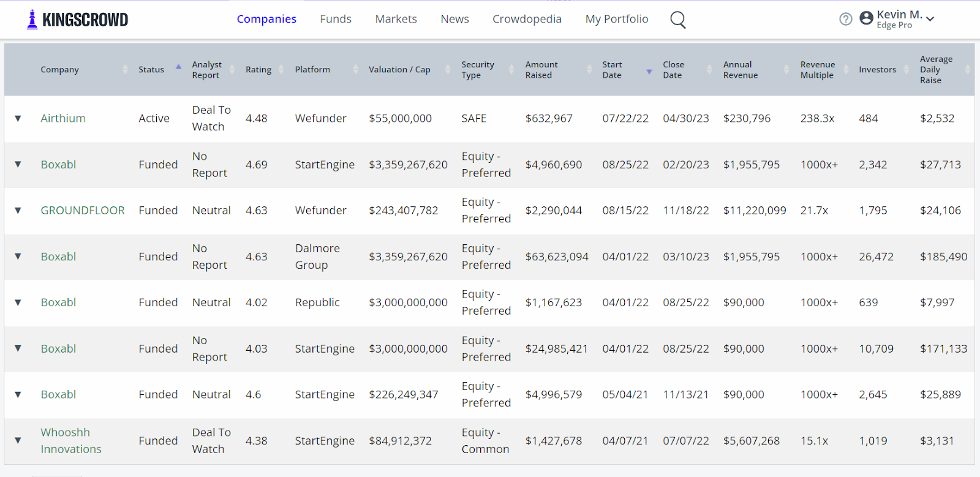Screen dimensions: 980x477
Task: Expand the Whooshh Innovations row
Action: (18, 441)
